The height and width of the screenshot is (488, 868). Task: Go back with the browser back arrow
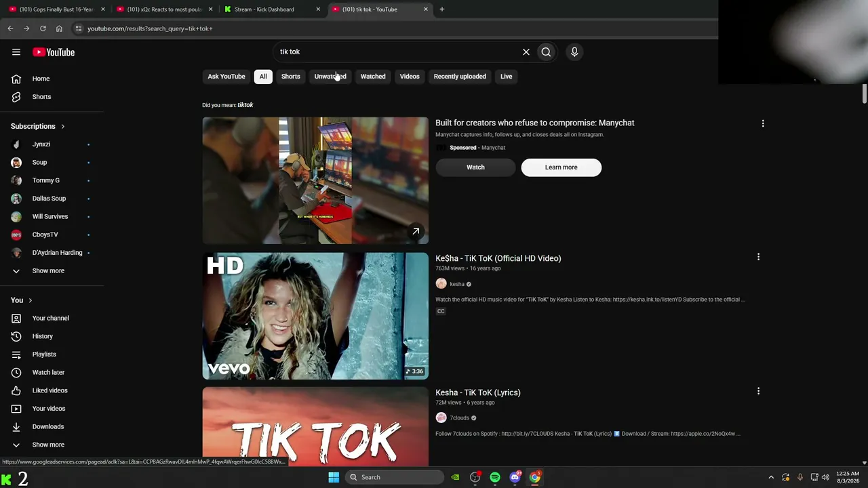[x=10, y=28]
